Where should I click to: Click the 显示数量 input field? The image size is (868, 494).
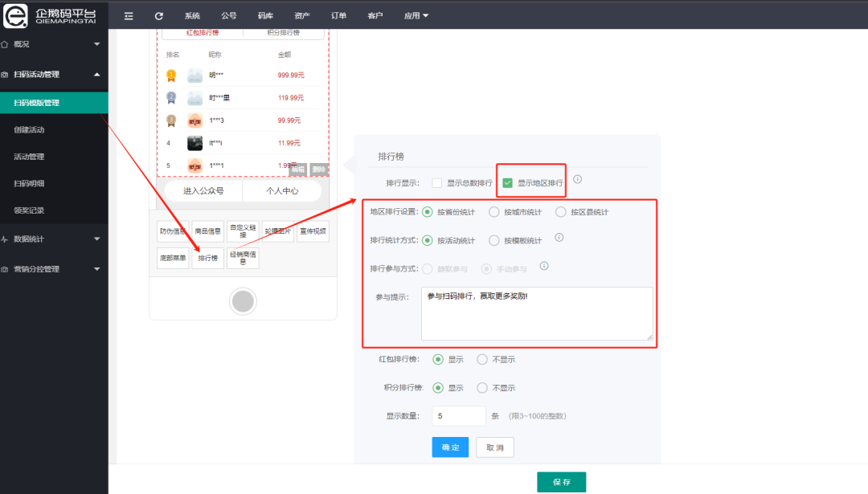(458, 416)
